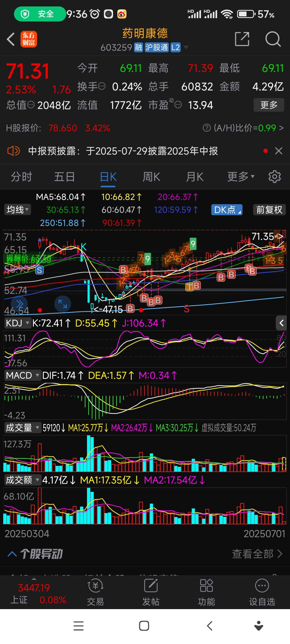Screen dimensions: 290x644
Task: Tap the A/H ratio help icon
Action: point(206,128)
